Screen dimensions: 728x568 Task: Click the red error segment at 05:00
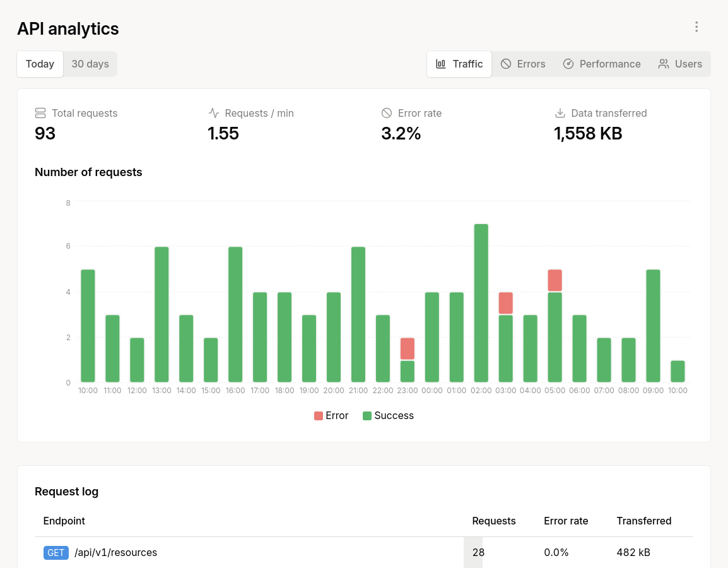click(555, 280)
